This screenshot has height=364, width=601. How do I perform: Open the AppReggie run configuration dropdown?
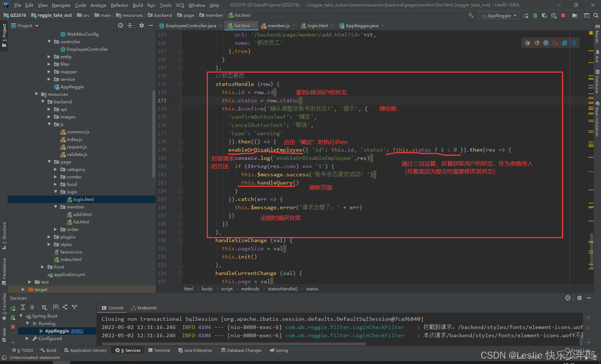(x=499, y=16)
